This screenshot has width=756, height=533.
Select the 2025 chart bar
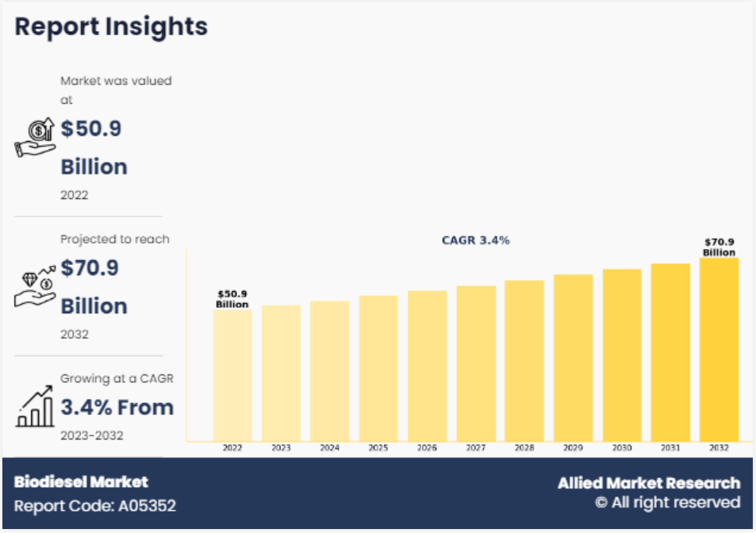point(378,368)
